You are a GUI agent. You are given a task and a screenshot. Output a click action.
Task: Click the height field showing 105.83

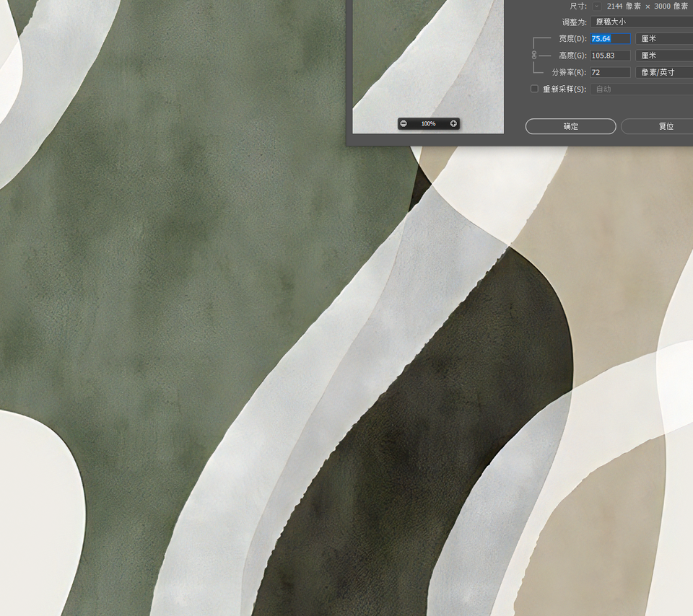point(610,56)
